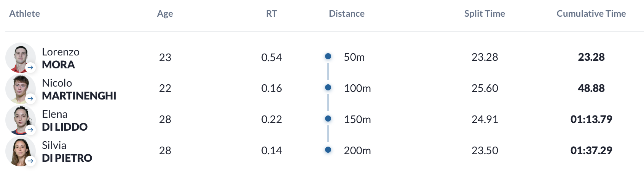Open Elena Di Liddo's profile arrow icon
The width and height of the screenshot is (644, 177).
[30, 130]
